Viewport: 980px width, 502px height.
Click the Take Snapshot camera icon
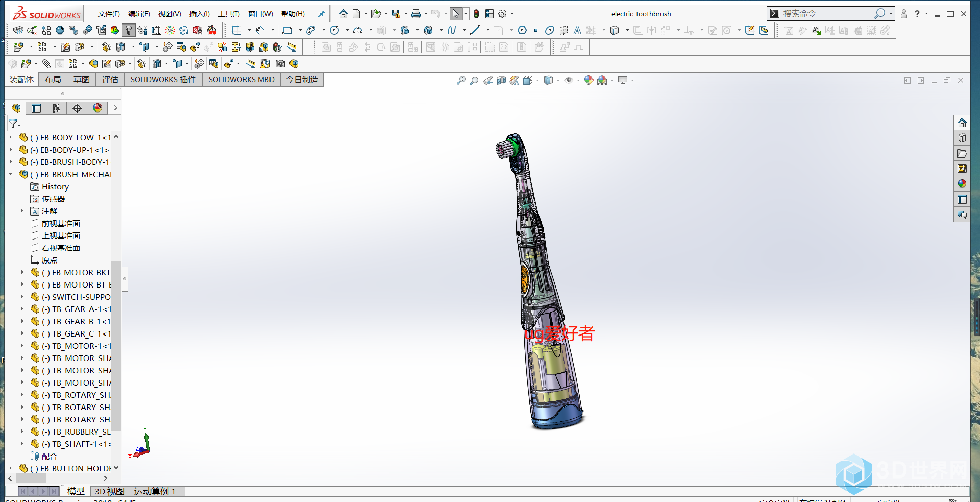[x=280, y=64]
